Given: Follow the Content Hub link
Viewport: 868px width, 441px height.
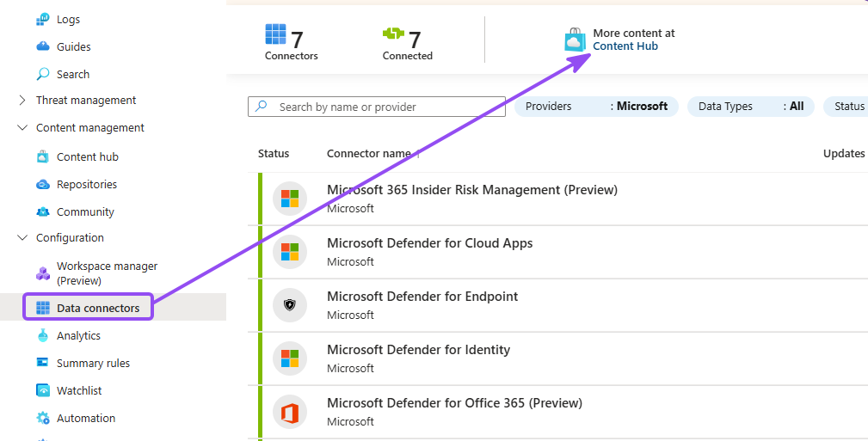Looking at the screenshot, I should click(x=625, y=46).
